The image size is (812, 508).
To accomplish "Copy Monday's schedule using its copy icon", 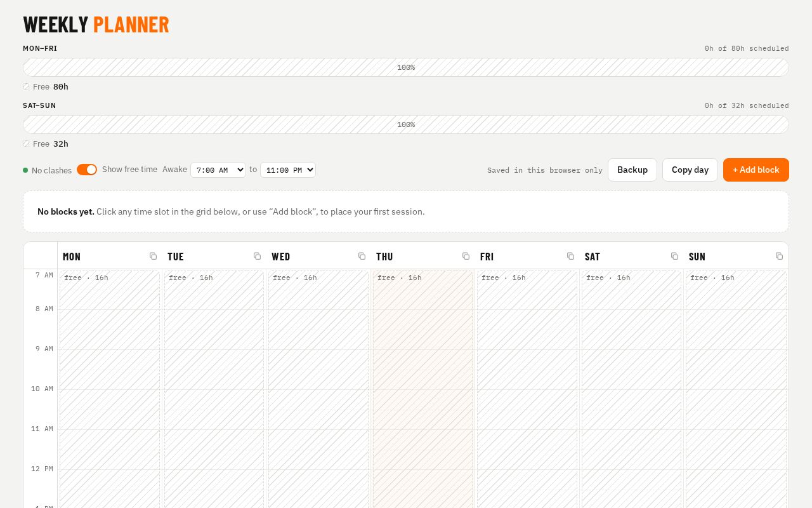I will [153, 256].
